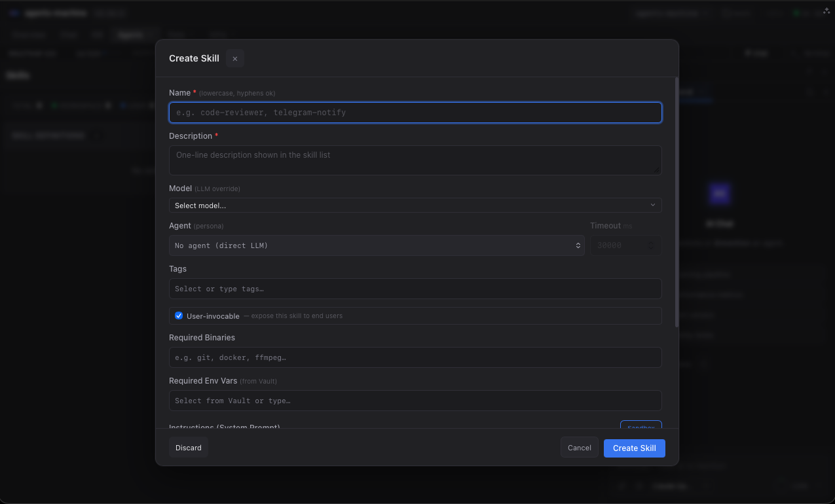835x504 pixels.
Task: Click the Discard button
Action: tap(189, 448)
